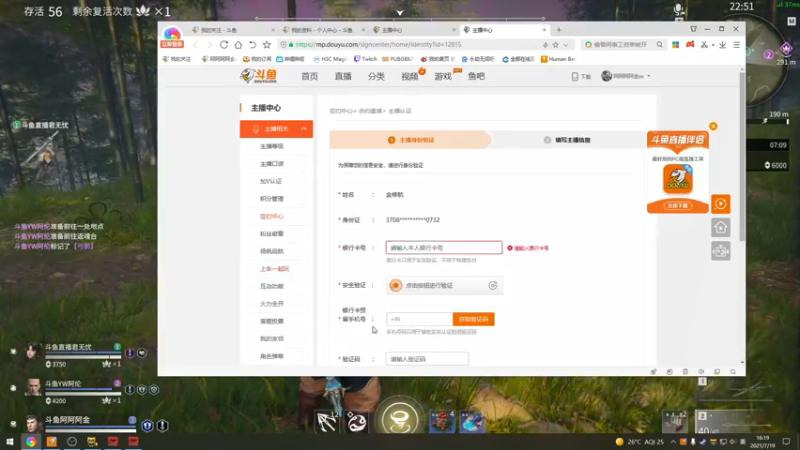Click the undo closed tab icon
Screen dimensions: 800x450
coord(252,45)
